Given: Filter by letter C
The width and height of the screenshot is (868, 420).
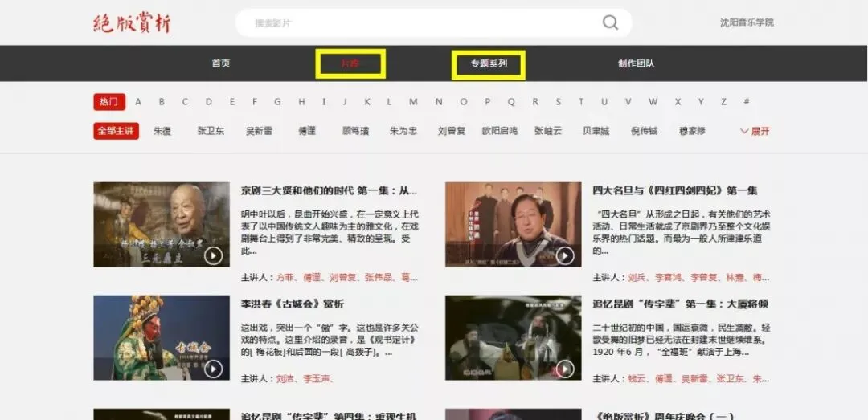Looking at the screenshot, I should pos(185,102).
